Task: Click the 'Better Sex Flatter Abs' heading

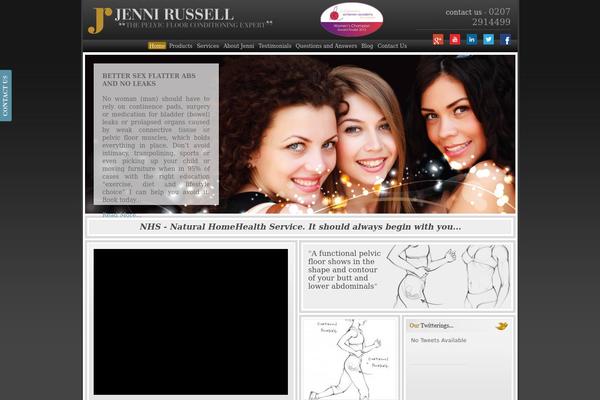Action: (x=149, y=80)
